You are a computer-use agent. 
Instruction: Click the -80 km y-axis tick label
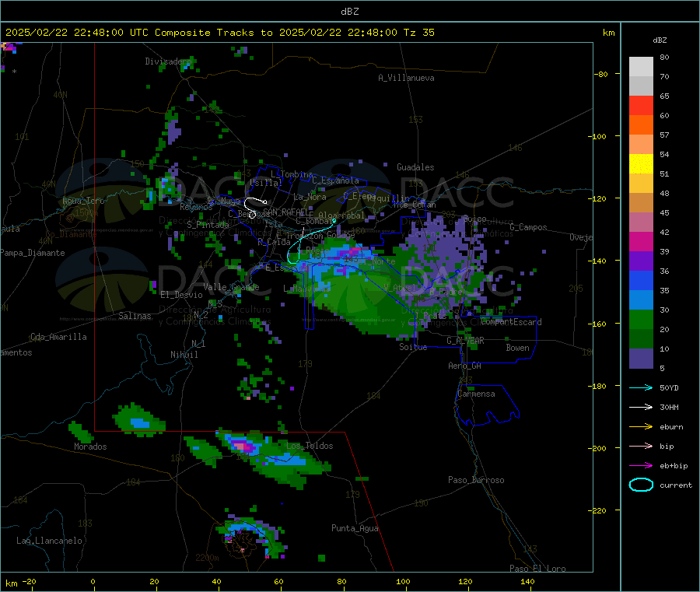point(600,74)
